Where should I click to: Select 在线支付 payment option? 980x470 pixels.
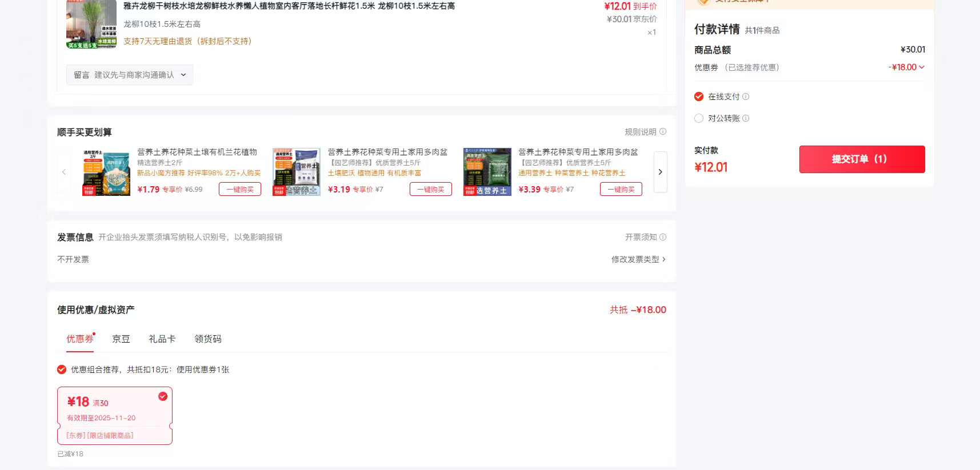[x=699, y=97]
